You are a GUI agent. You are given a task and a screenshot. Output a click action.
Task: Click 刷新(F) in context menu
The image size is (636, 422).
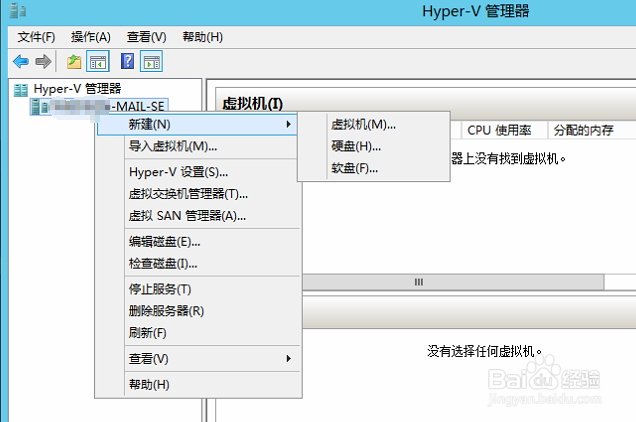(x=199, y=333)
